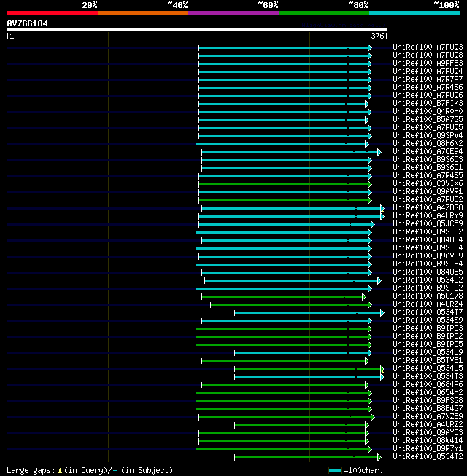
Task: Open the UniRef100_Q4R0H0 entry
Action: [428, 111]
